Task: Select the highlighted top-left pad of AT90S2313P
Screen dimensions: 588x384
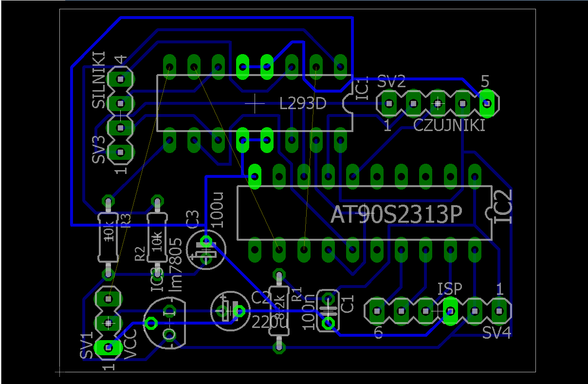Action: click(x=254, y=176)
